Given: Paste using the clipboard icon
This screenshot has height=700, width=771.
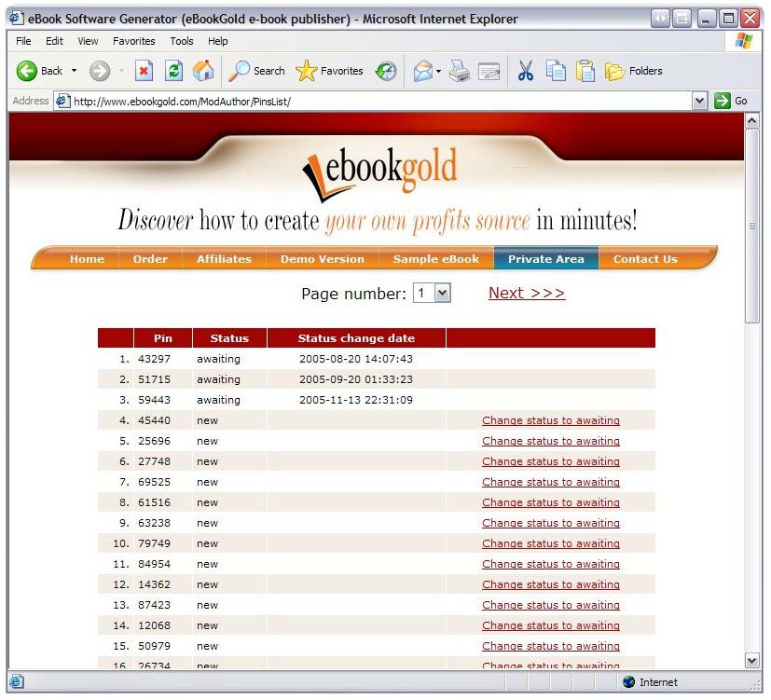Looking at the screenshot, I should pyautogui.click(x=585, y=71).
